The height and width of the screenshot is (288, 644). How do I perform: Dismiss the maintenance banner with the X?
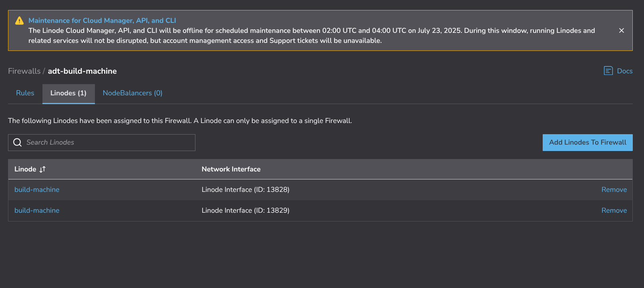[621, 30]
